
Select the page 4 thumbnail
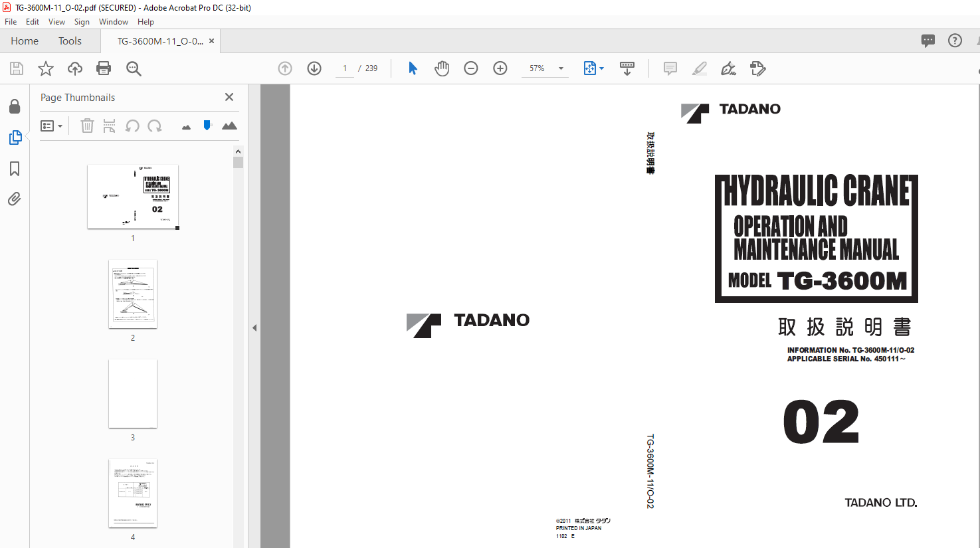click(x=133, y=493)
